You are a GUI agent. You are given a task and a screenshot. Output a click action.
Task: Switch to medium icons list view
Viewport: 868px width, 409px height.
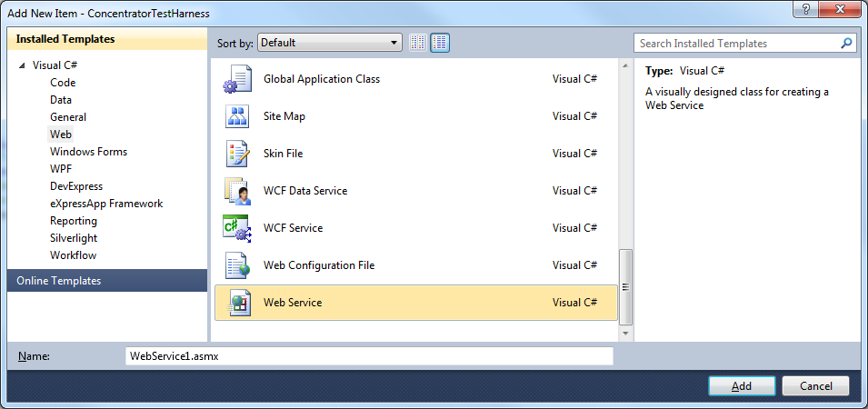tap(440, 43)
